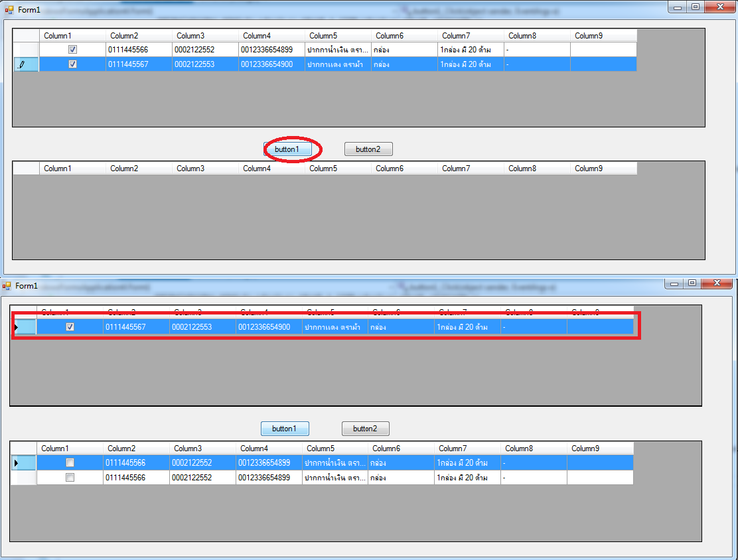This screenshot has width=738, height=560.
Task: Uncheck the checkbox in the upper window's 0111445566 row
Action: (x=72, y=49)
